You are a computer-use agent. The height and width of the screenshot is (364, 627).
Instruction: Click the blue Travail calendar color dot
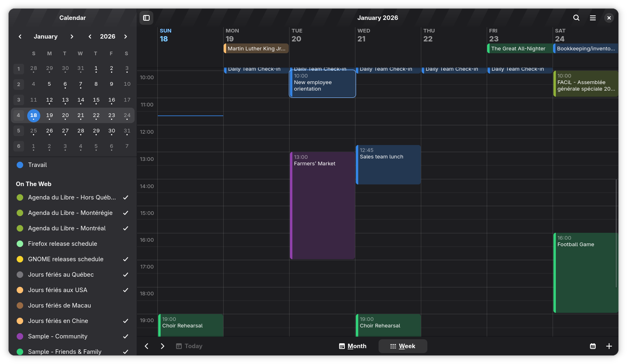click(20, 165)
